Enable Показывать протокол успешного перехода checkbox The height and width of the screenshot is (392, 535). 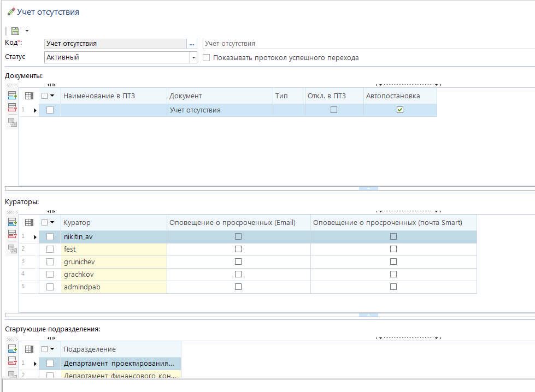tap(207, 58)
